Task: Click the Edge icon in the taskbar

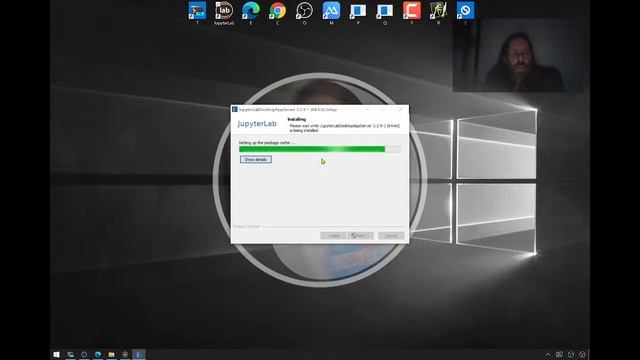Action: coord(98,354)
